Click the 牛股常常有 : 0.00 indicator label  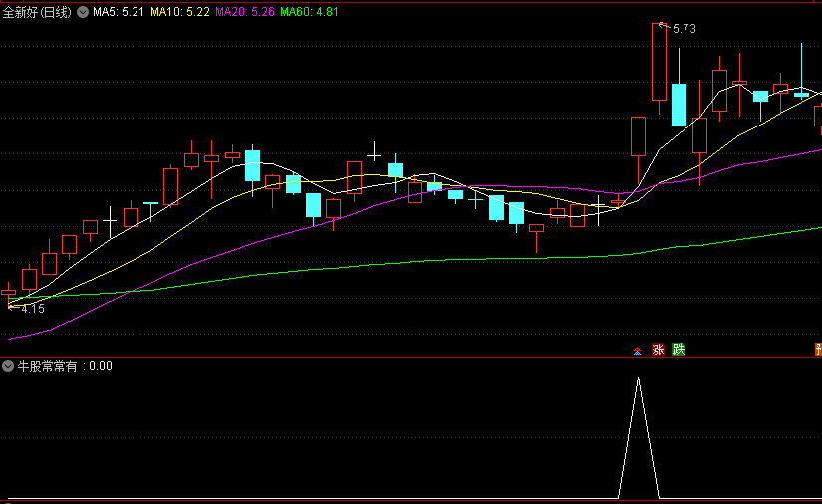[65, 366]
